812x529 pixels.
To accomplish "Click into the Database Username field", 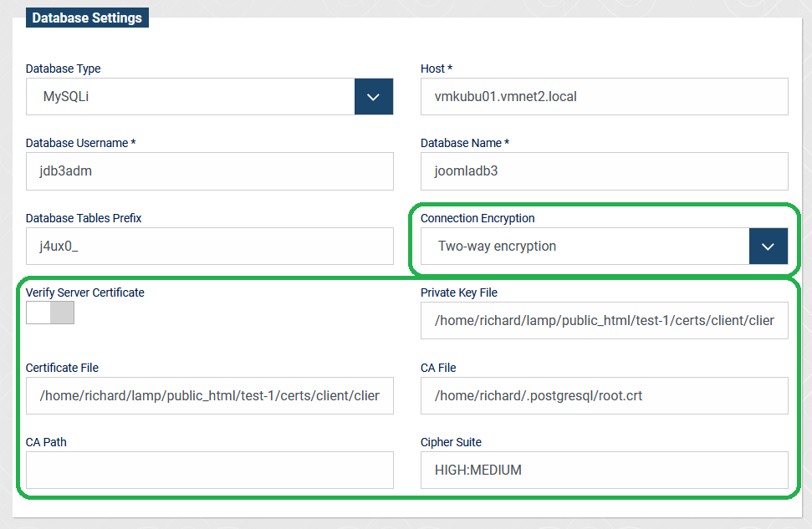I will click(x=210, y=171).
